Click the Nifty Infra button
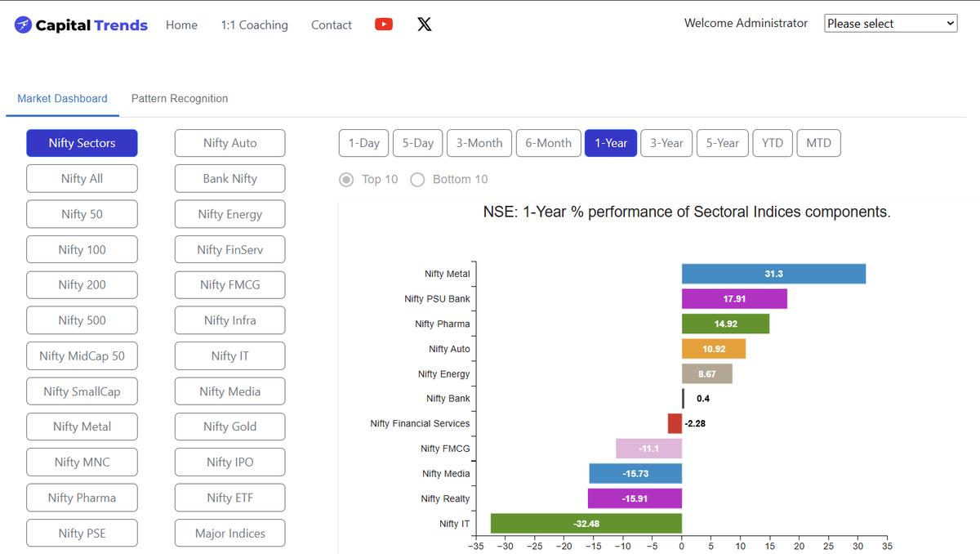Viewport: 980px width, 554px height. click(230, 320)
